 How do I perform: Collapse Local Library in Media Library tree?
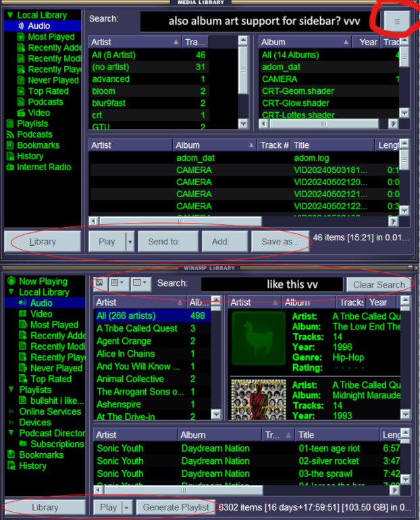(x=10, y=15)
